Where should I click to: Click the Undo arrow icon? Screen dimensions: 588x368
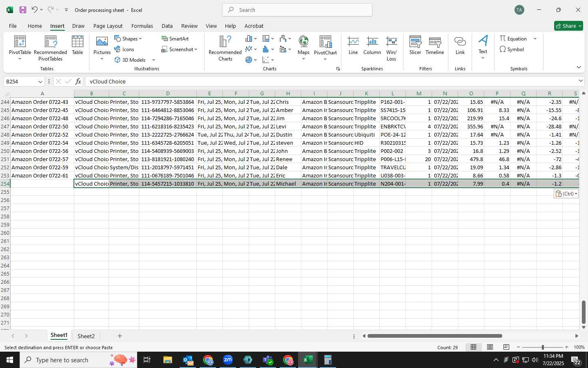point(35,10)
